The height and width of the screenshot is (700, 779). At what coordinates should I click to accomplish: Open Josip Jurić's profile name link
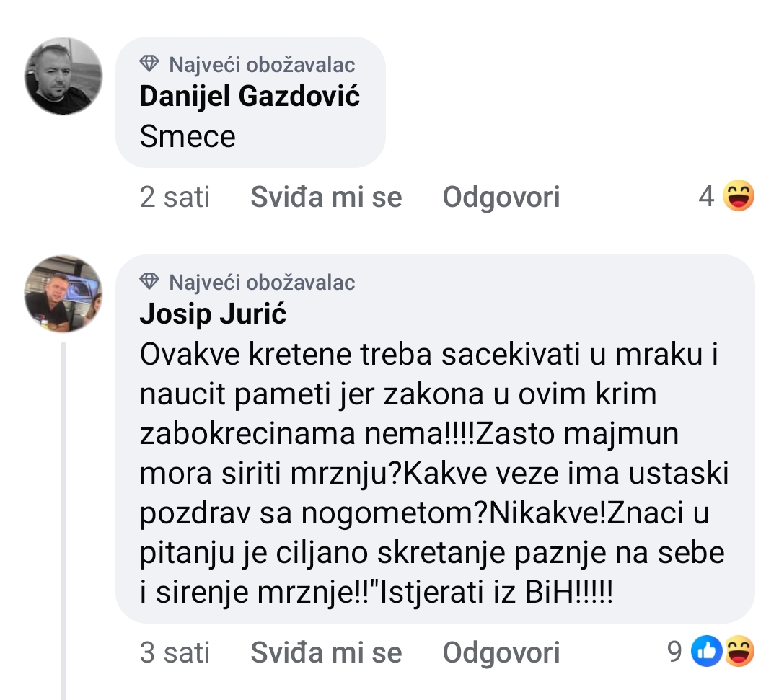[x=213, y=314]
